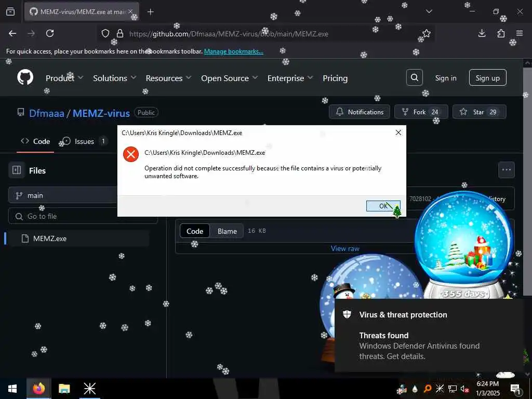
Task: Open Firefox View icon at top-left
Action: (x=10, y=11)
